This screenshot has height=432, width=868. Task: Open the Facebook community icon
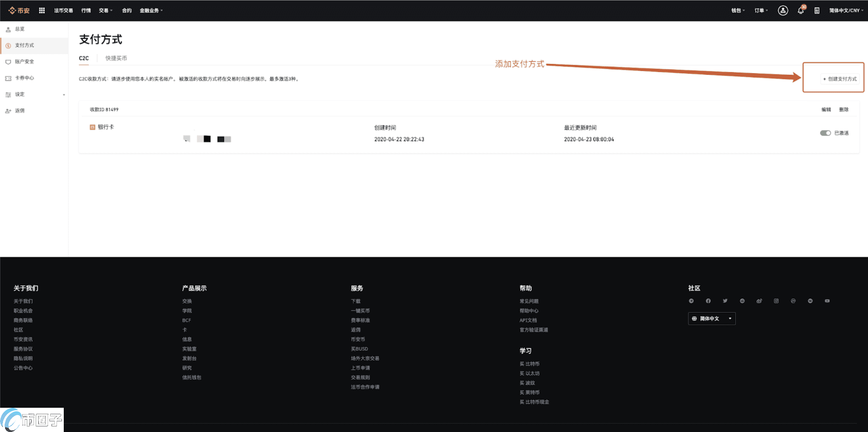tap(708, 301)
